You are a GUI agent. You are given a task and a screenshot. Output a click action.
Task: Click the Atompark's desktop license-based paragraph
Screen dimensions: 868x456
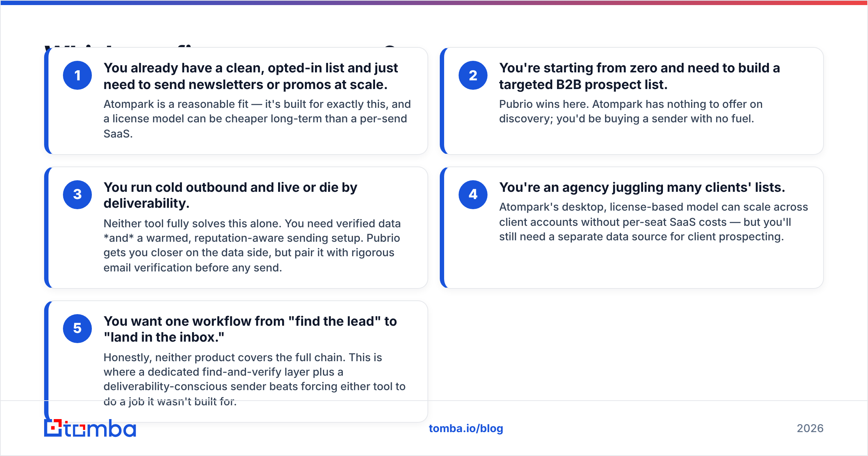pyautogui.click(x=654, y=222)
